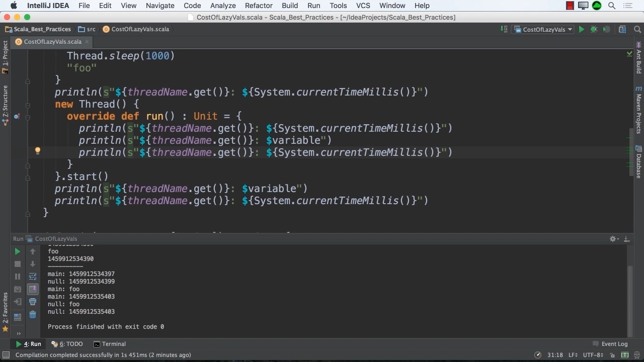
Task: Open the VCS menu
Action: 363,6
